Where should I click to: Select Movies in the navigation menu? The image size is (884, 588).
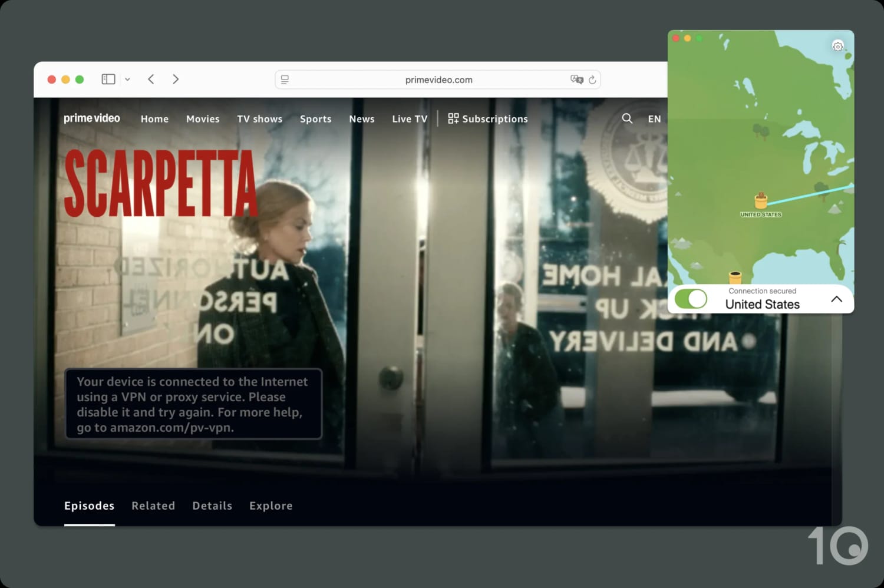(x=203, y=118)
